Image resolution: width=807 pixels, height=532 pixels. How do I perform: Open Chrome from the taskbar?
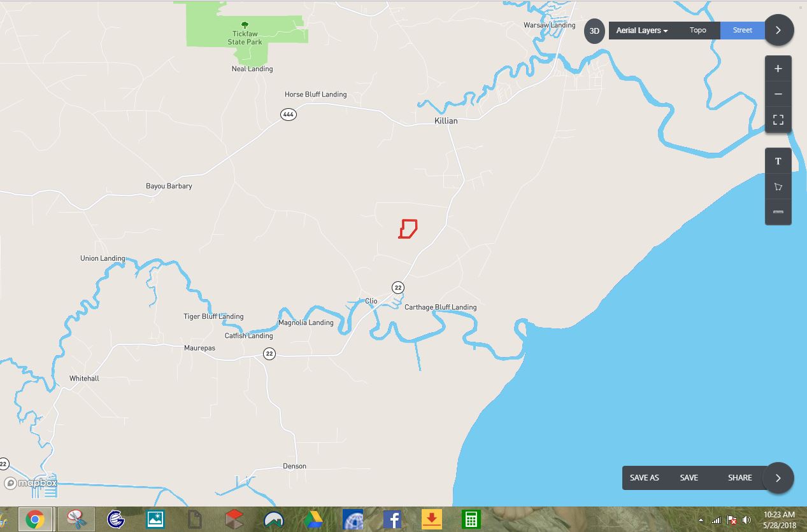35,519
